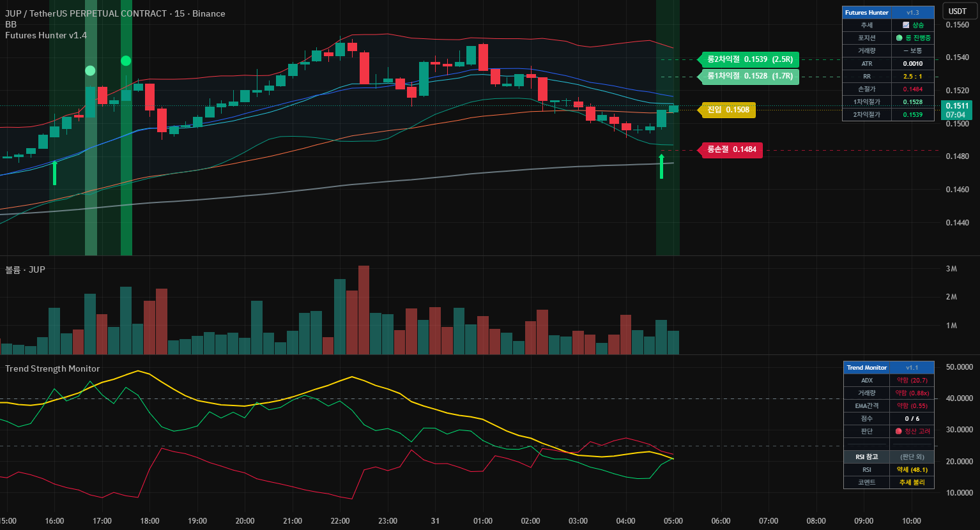Select the Futures Hunter v1.4 legend label

[46, 35]
